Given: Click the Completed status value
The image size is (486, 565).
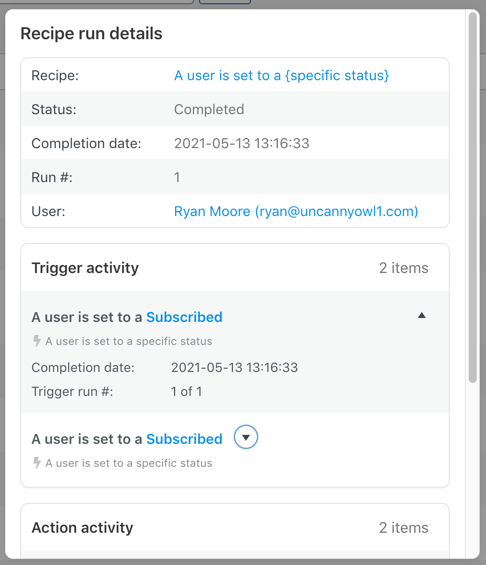Looking at the screenshot, I should 209,109.
